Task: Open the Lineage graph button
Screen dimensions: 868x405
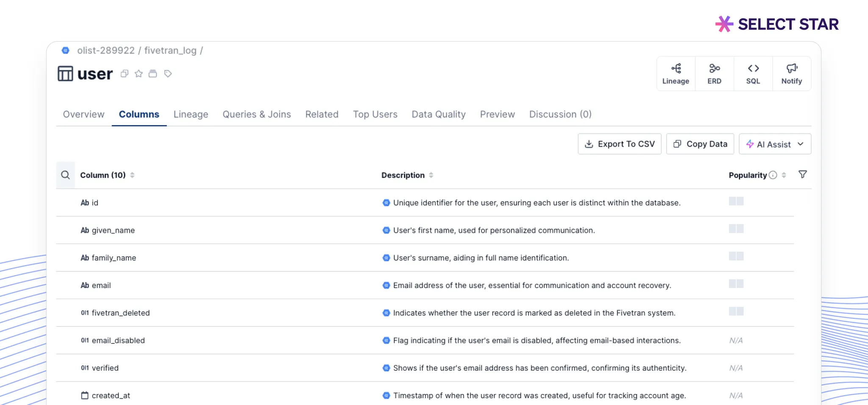Action: click(676, 74)
